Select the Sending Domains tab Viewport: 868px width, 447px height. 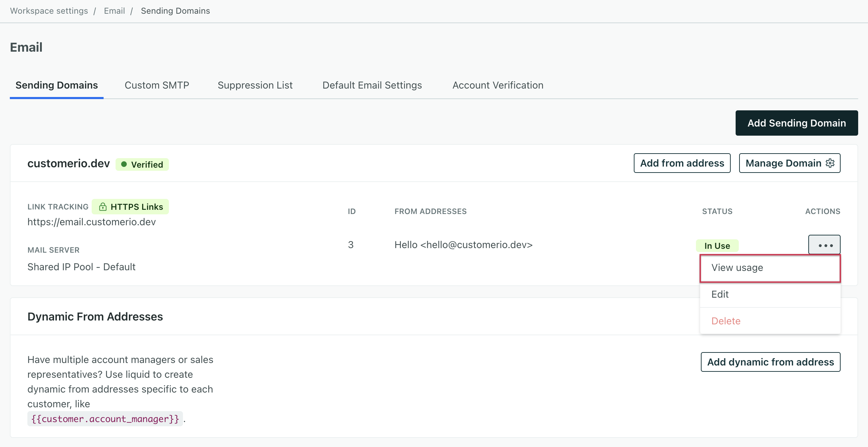(57, 85)
